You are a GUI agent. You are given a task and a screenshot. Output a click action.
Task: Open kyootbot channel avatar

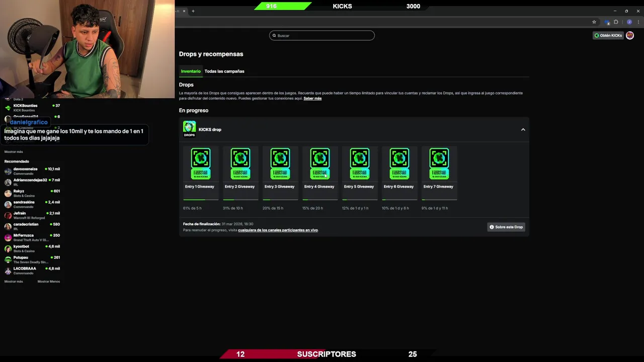coord(8,248)
